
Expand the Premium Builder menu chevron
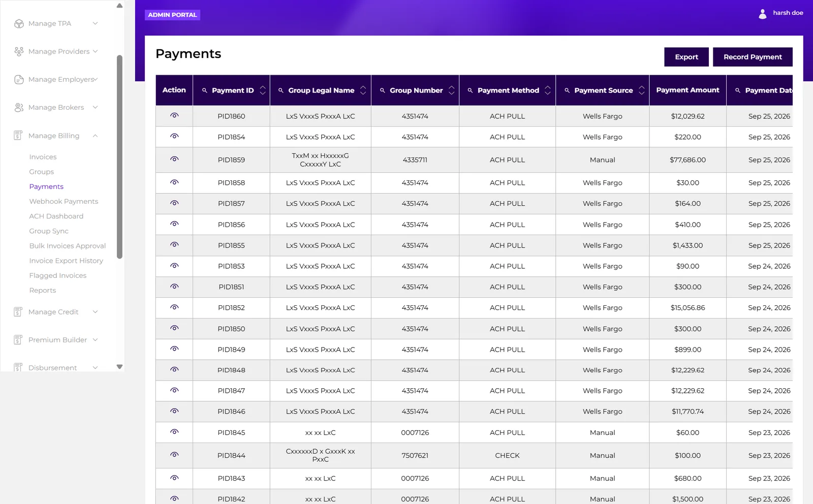pos(95,340)
